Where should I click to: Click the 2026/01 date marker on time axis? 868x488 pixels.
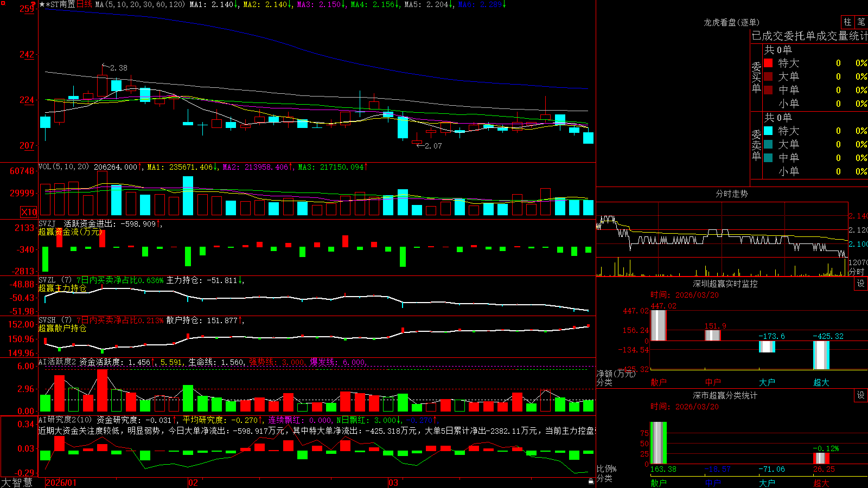pyautogui.click(x=61, y=483)
